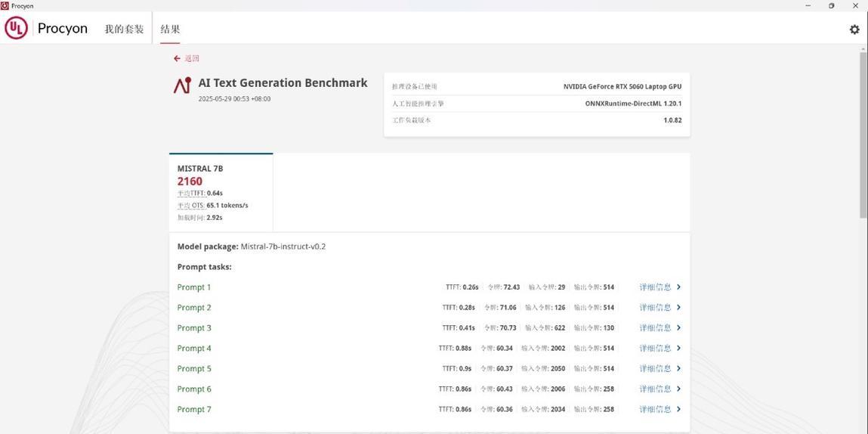This screenshot has width=868, height=434.
Task: Click the Mistral-7b-instruct-v0.2 model package text
Action: (x=283, y=246)
